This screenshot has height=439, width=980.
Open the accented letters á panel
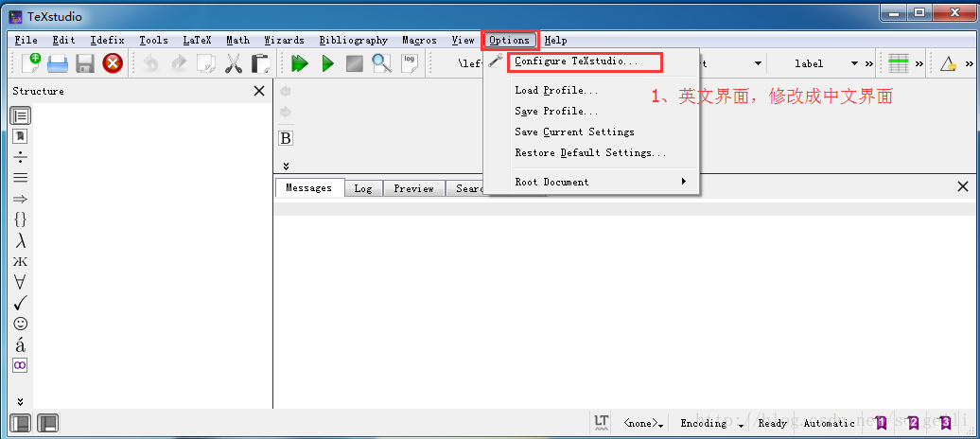[21, 344]
